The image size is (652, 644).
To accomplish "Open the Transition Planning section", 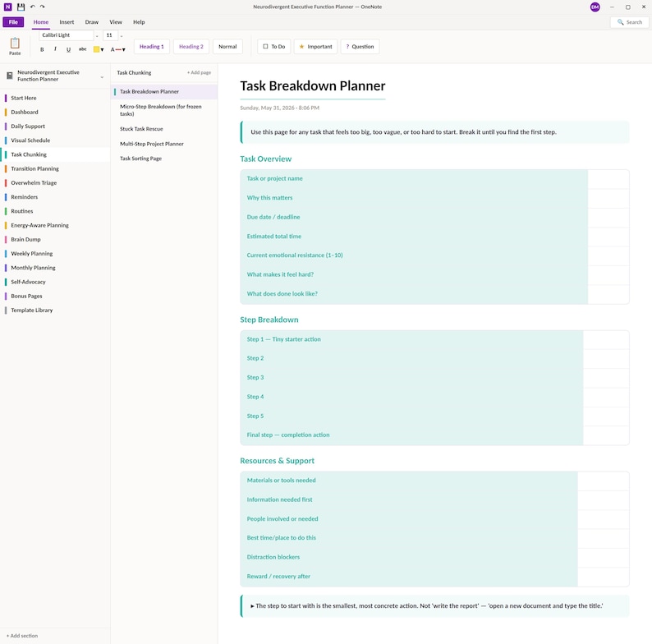I will click(x=55, y=169).
